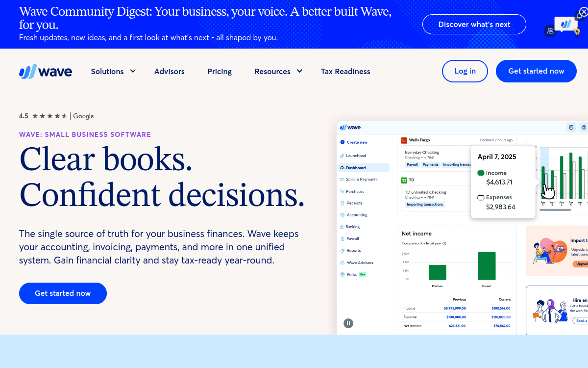
Task: Click the $100,000.00 previous expense value
Action: click(x=456, y=317)
